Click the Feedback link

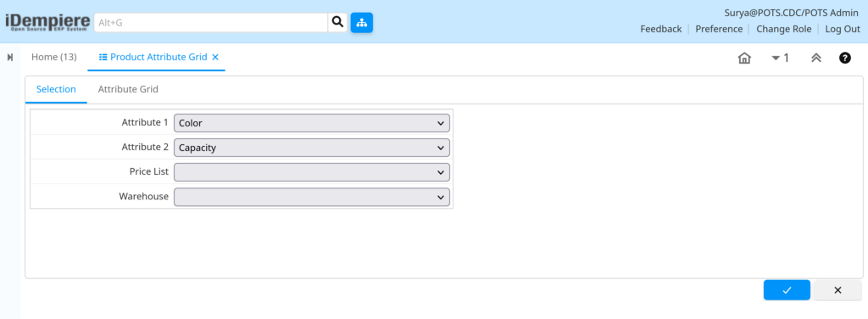click(x=661, y=29)
